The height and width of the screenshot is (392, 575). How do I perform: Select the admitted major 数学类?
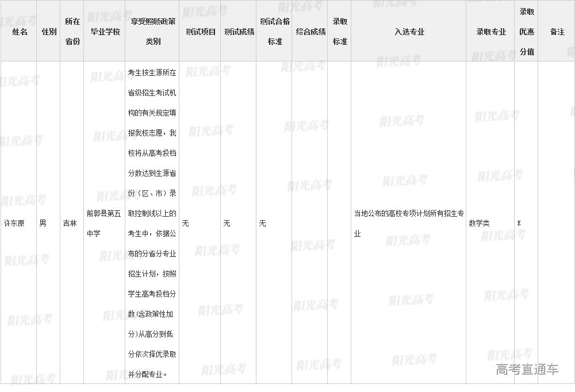pos(479,223)
